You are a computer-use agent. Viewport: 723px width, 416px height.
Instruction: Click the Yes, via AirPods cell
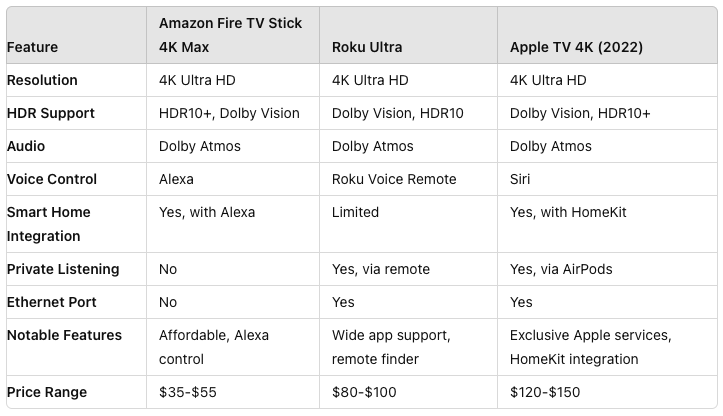561,269
